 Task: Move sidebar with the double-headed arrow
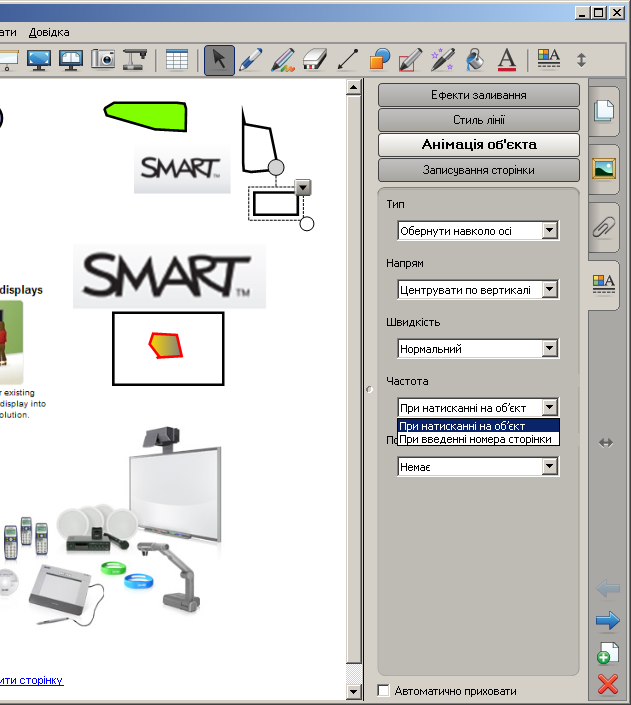[x=606, y=443]
